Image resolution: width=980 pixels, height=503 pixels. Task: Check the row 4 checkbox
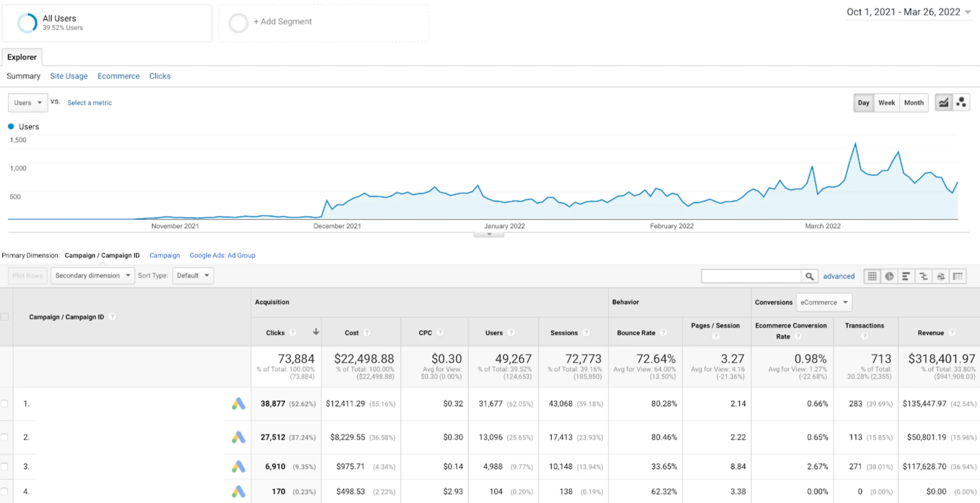pyautogui.click(x=4, y=492)
